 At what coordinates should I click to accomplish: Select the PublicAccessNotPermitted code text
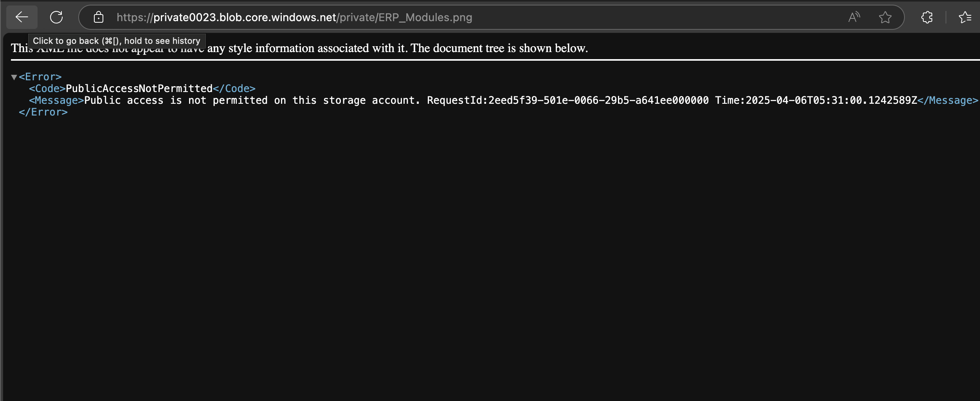(139, 89)
